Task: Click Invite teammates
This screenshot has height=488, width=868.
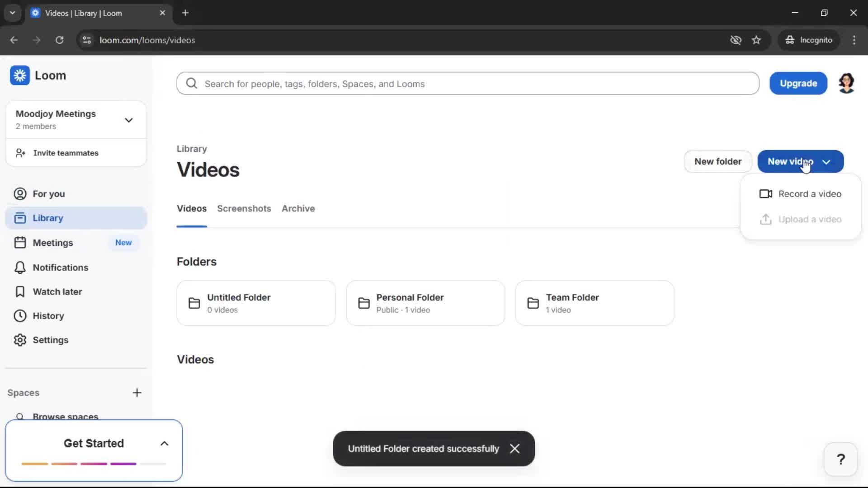Action: pos(66,153)
